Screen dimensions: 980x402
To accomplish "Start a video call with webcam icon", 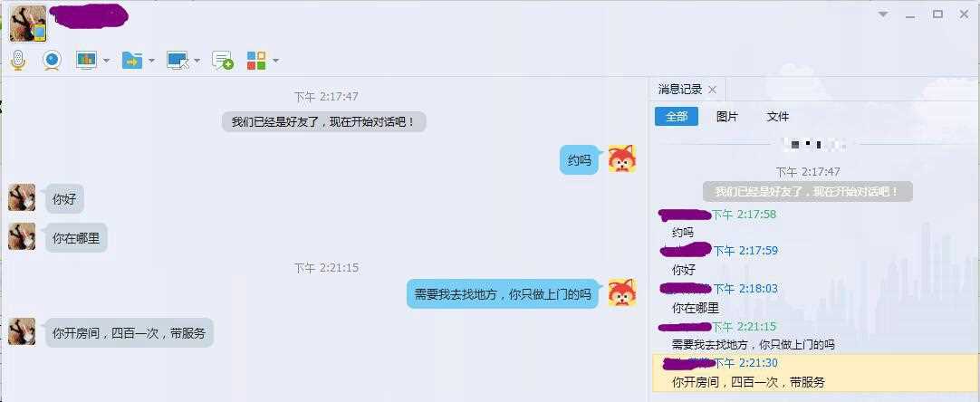I will (x=52, y=60).
